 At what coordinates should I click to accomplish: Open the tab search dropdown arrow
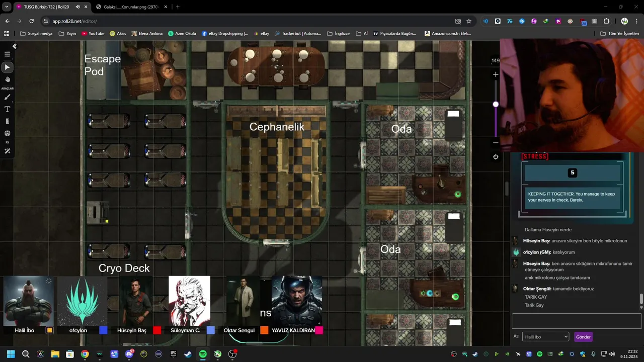click(x=7, y=7)
